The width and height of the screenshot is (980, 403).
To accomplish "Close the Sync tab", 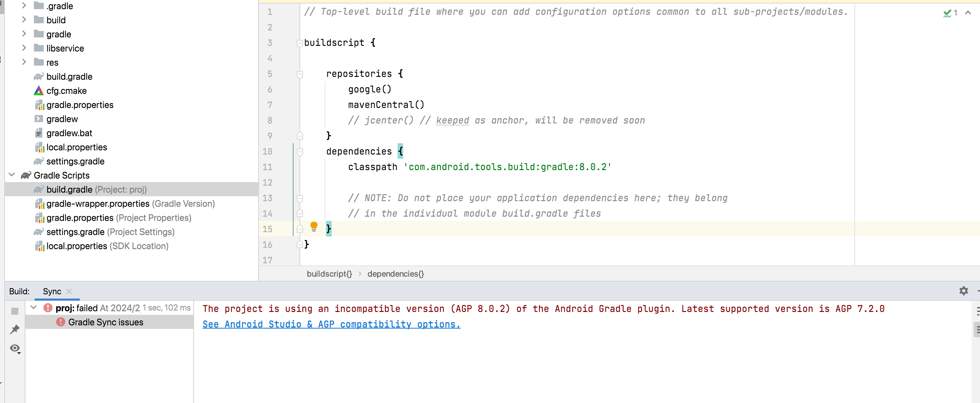I will coord(69,291).
